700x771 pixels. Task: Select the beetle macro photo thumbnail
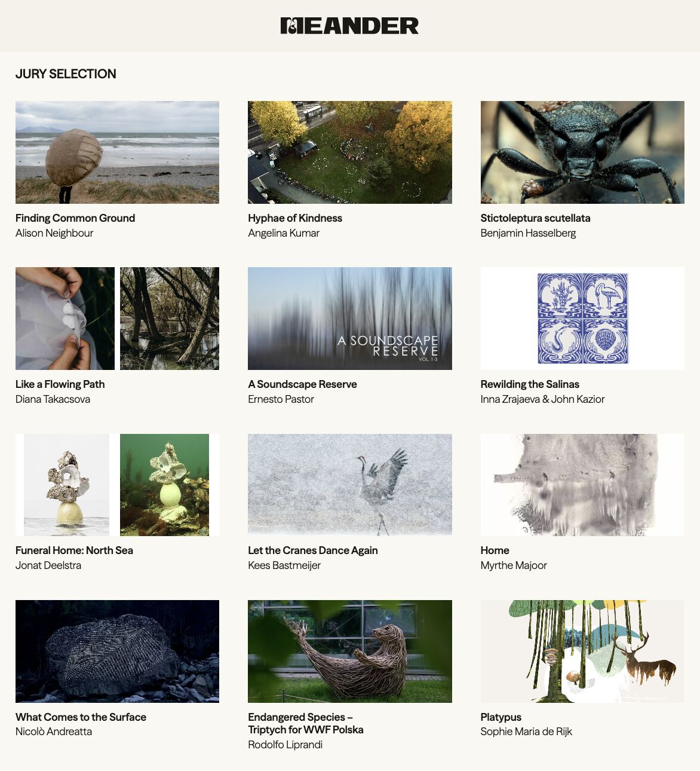582,152
